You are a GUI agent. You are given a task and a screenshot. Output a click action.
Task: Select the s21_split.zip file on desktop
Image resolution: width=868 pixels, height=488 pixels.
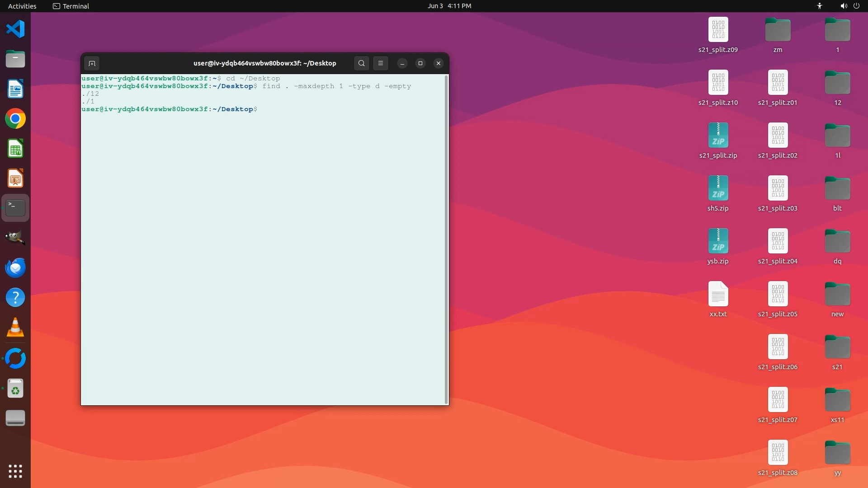718,136
